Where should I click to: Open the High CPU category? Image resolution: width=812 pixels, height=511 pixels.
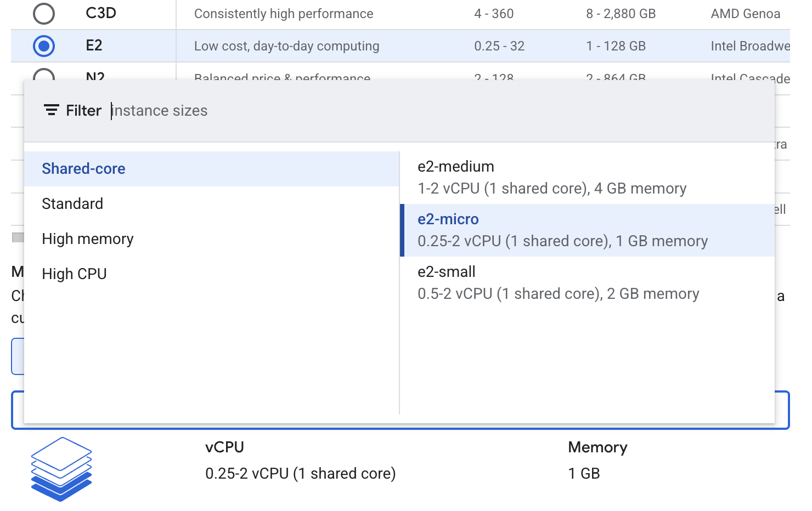click(x=74, y=274)
